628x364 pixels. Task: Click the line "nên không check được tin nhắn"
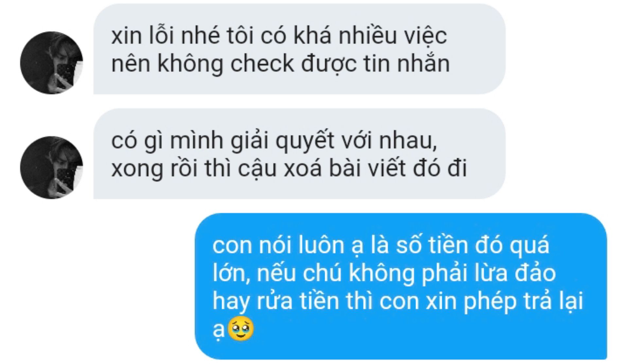pyautogui.click(x=281, y=64)
